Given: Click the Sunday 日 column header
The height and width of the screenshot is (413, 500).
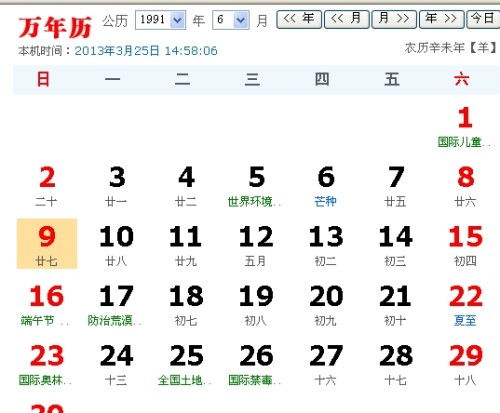Looking at the screenshot, I should click(x=43, y=80).
